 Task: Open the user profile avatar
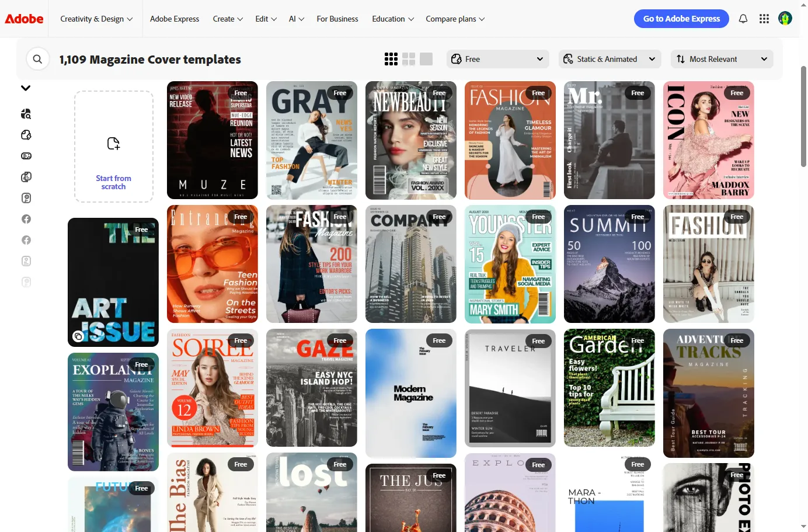pyautogui.click(x=785, y=19)
